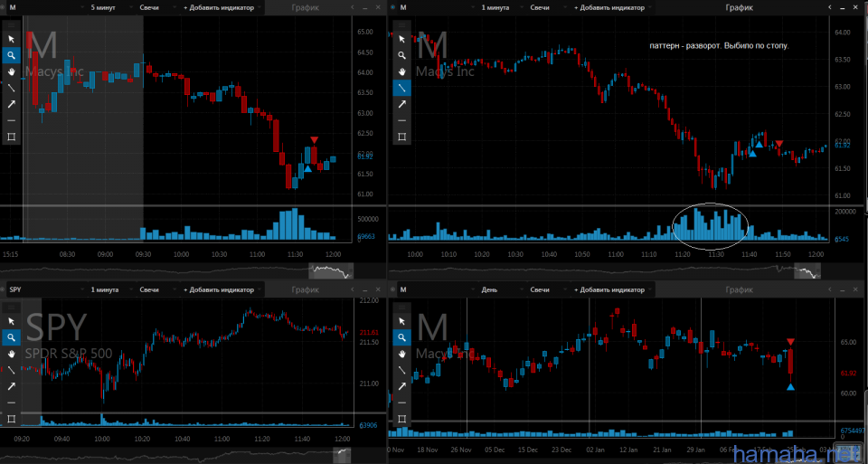
Task: Select the zoom magnifier tool in the 5-minute M chart
Action: pos(11,55)
